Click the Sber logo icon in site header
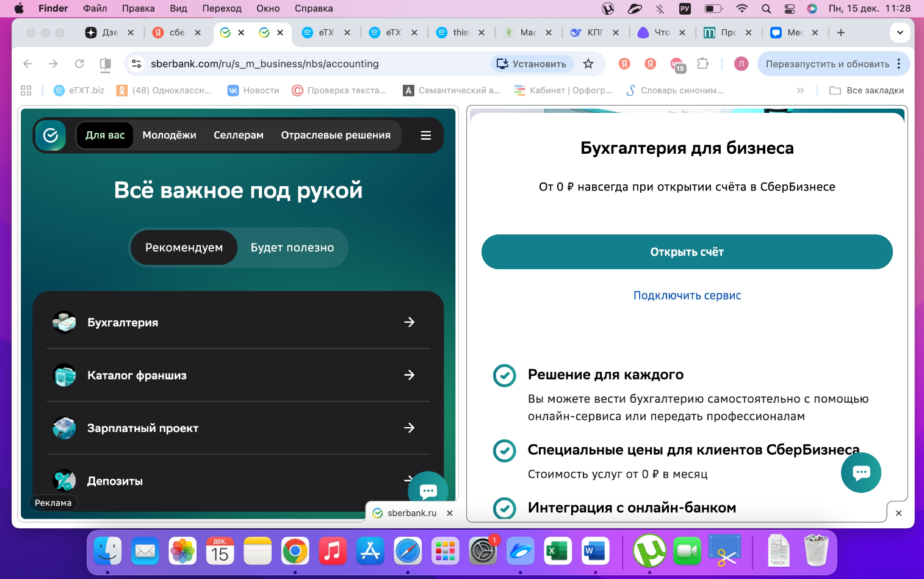Screen dimensions: 924x579 [51, 135]
